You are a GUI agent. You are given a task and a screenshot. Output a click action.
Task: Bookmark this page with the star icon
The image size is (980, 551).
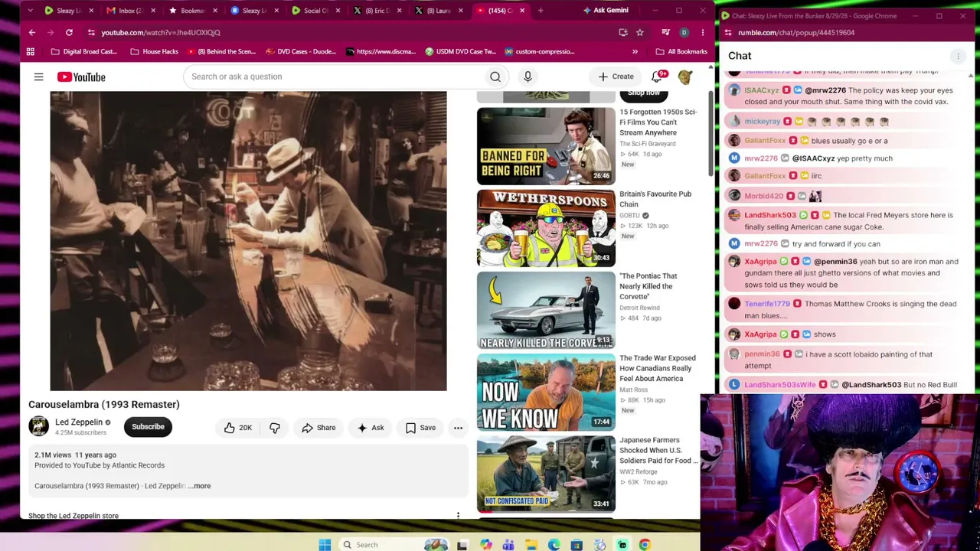click(640, 32)
